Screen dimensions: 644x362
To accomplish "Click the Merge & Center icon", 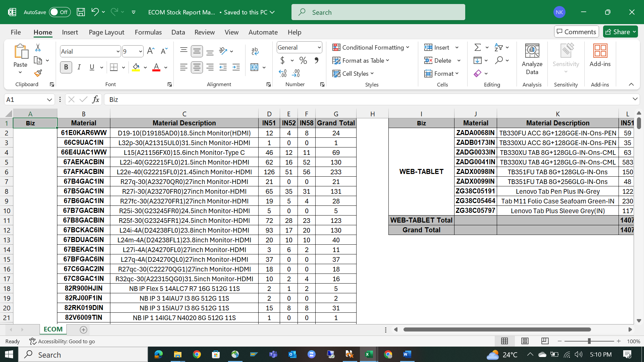I will 255,67.
